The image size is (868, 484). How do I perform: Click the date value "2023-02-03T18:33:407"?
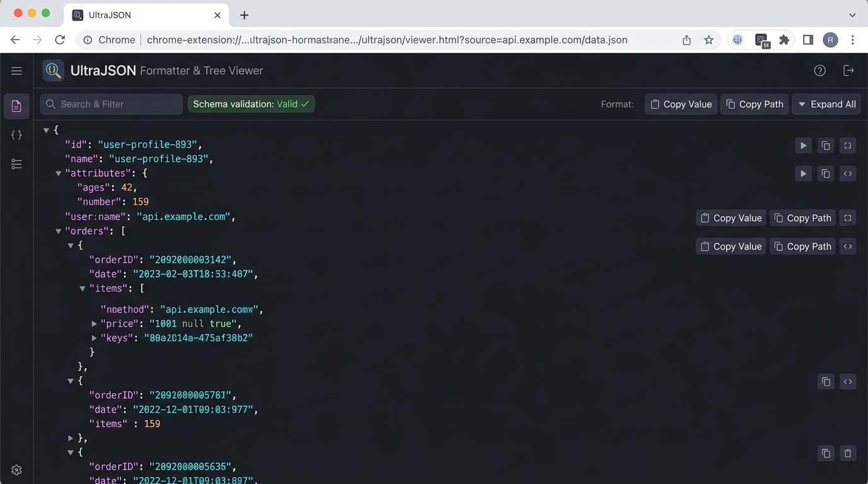[192, 274]
